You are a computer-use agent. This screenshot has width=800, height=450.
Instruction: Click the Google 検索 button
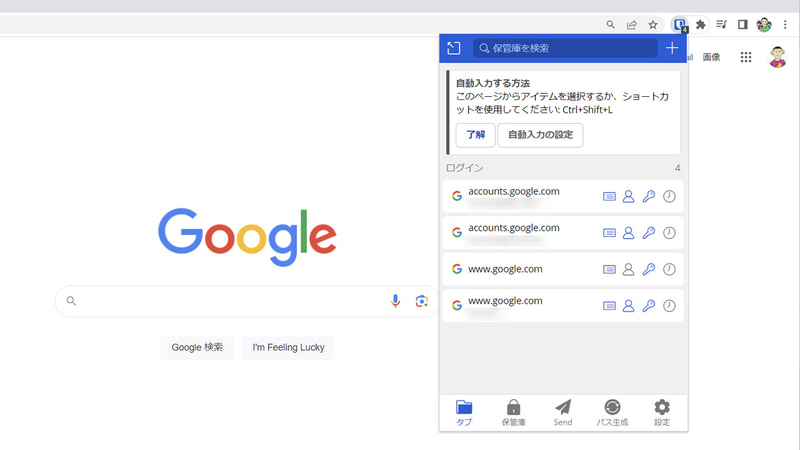197,347
